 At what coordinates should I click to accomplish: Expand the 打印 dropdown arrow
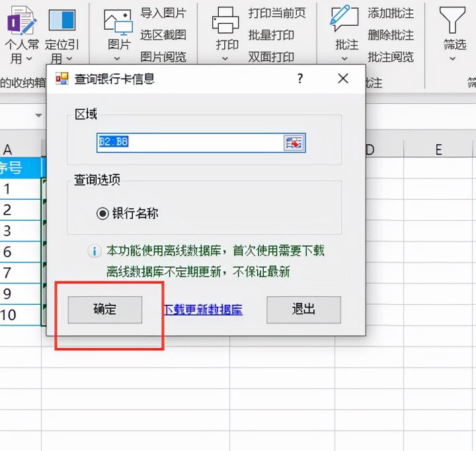(x=225, y=58)
